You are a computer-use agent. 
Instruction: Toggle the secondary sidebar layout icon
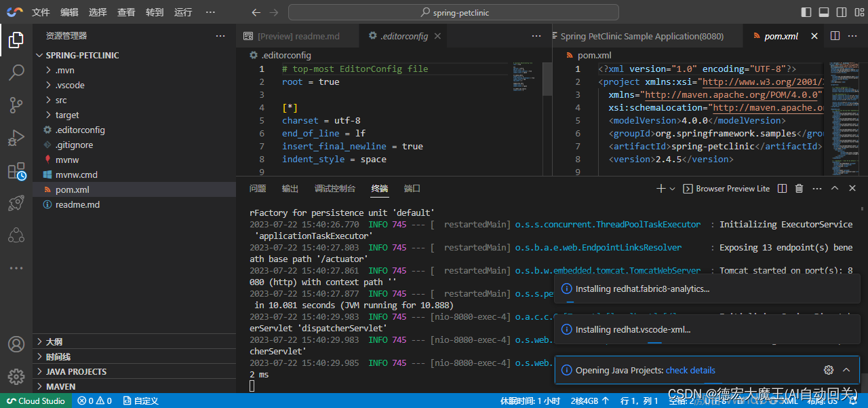tap(842, 12)
